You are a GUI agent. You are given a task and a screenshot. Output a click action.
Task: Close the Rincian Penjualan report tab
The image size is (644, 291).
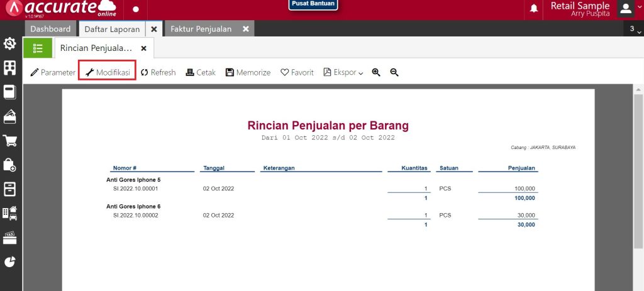click(x=144, y=48)
